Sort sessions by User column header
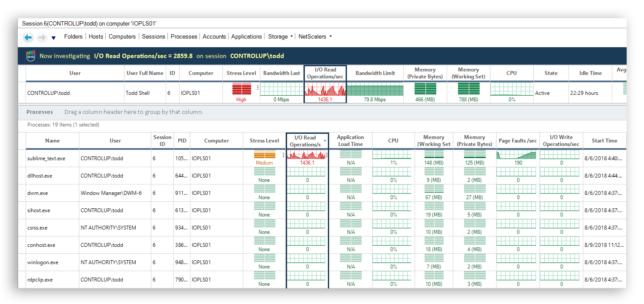 tap(75, 73)
